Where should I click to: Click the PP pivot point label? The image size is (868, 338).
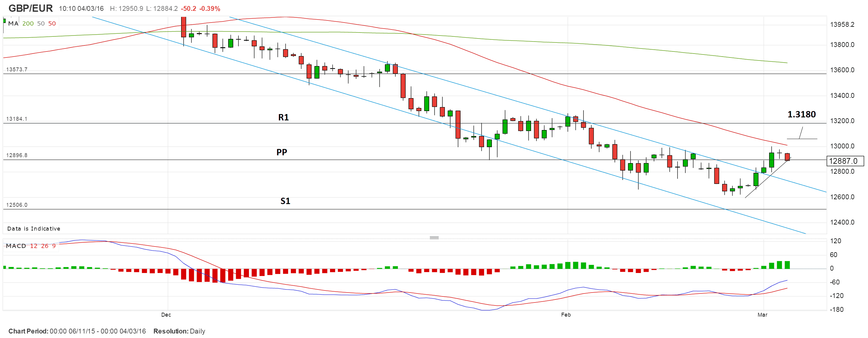coord(282,152)
